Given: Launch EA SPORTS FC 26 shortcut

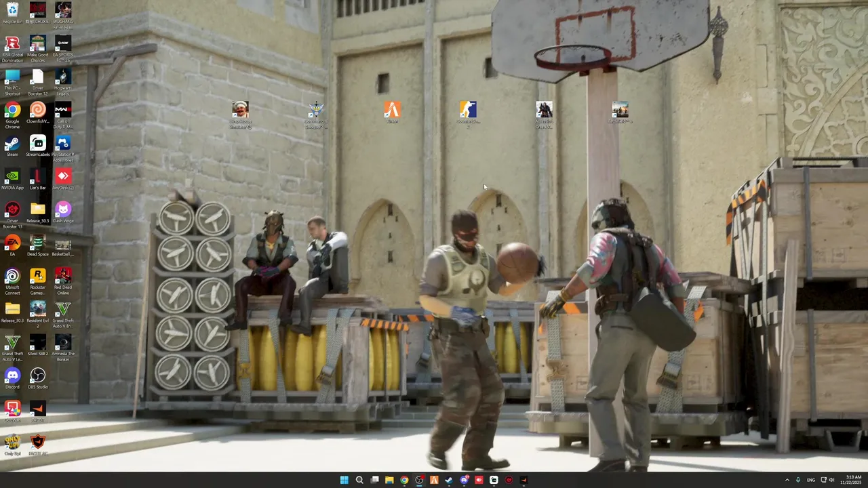Looking at the screenshot, I should click(62, 49).
